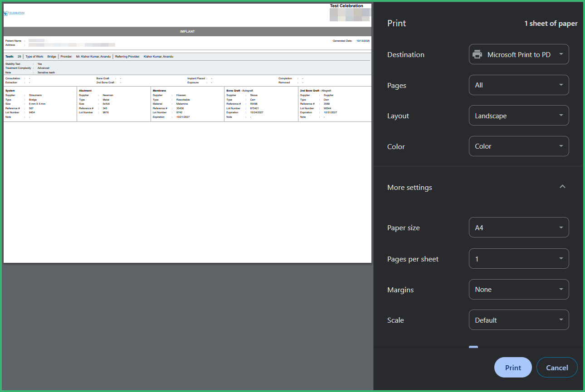585x392 pixels.
Task: Click the 'Patient Name' label
Action: click(x=13, y=41)
